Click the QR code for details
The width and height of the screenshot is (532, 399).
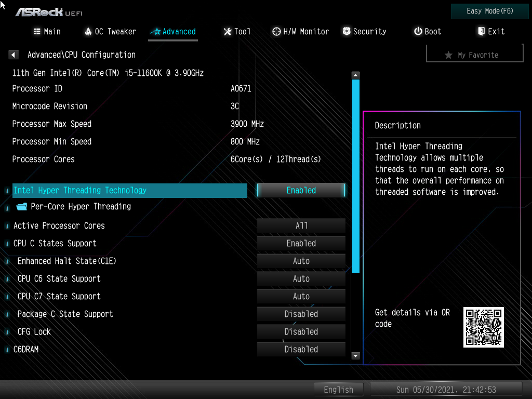(484, 327)
